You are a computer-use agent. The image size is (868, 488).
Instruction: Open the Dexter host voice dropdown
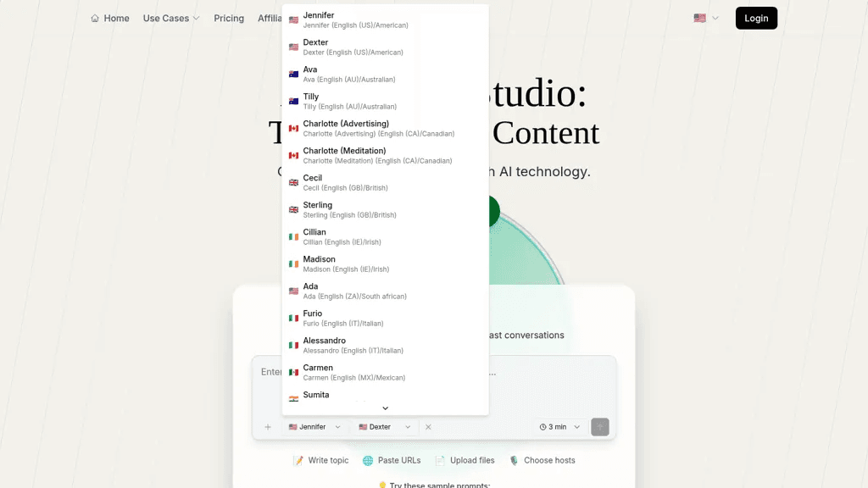click(x=385, y=427)
